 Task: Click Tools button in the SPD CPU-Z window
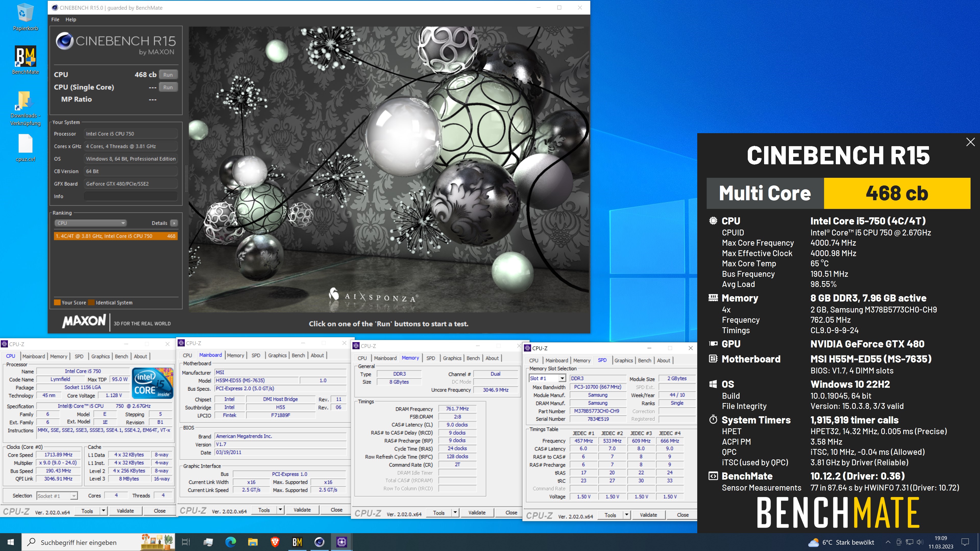coord(610,515)
